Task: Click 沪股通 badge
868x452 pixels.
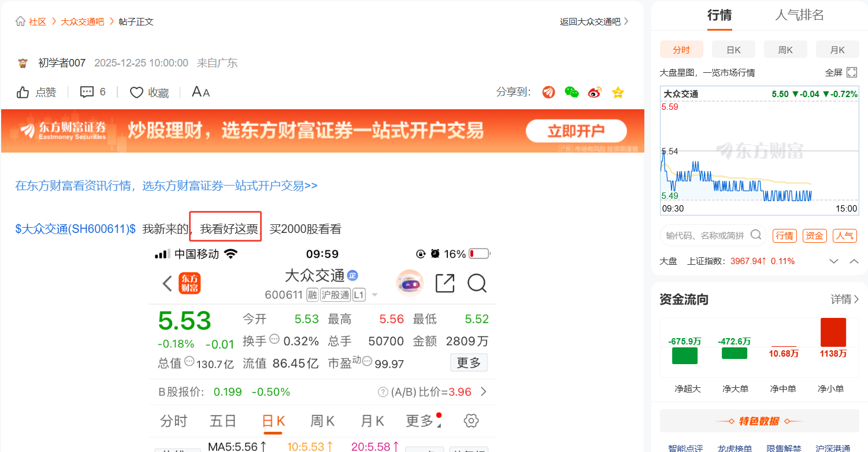Action: coord(335,295)
